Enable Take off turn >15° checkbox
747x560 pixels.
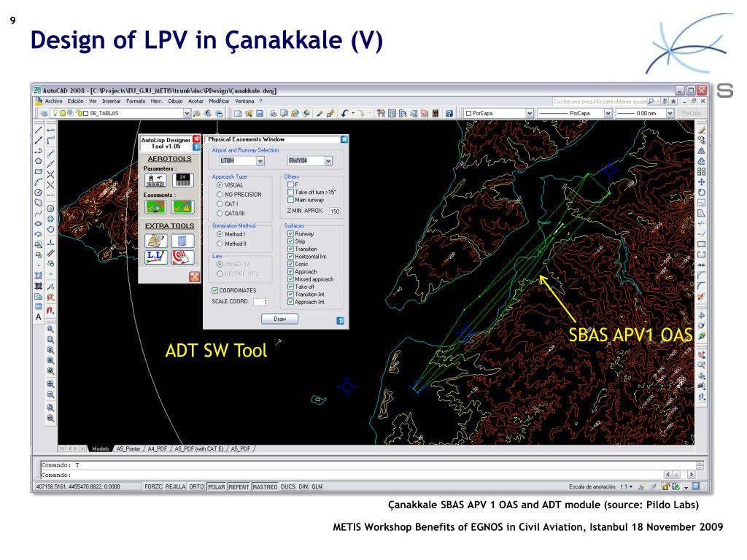311,192
